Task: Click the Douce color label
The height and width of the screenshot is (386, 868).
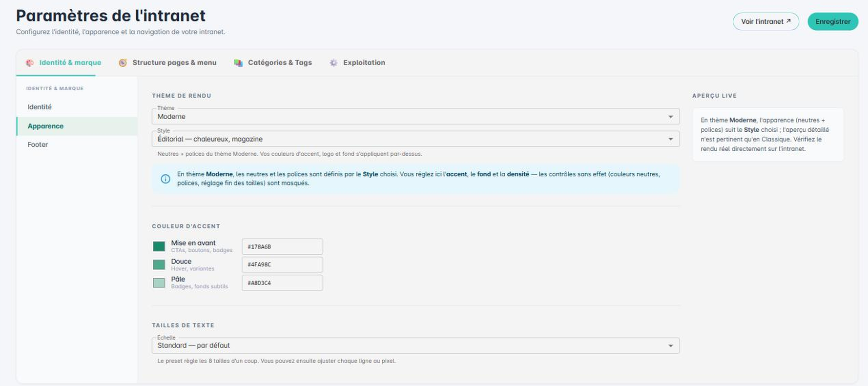Action: tap(181, 262)
